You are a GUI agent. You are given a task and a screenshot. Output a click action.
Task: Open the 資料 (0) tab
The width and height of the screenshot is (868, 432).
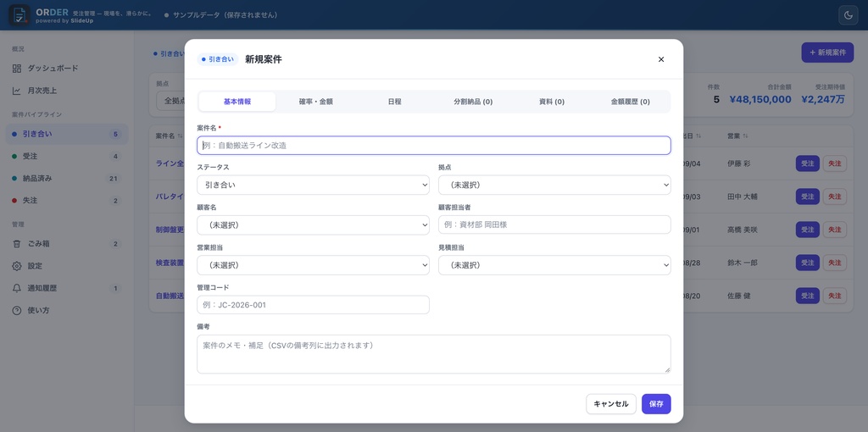click(x=551, y=102)
